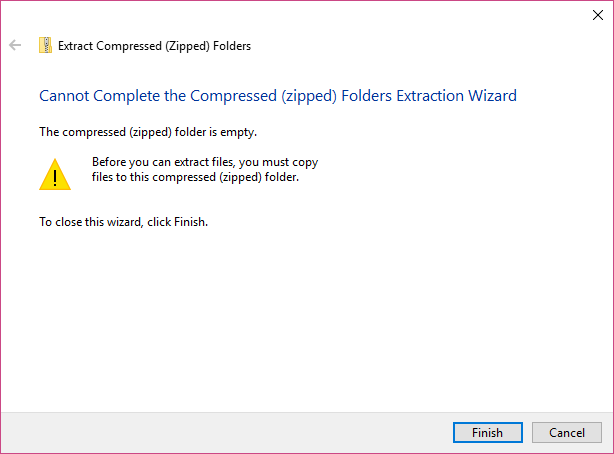
Task: Click the yellow warning triangle icon
Action: [54, 174]
